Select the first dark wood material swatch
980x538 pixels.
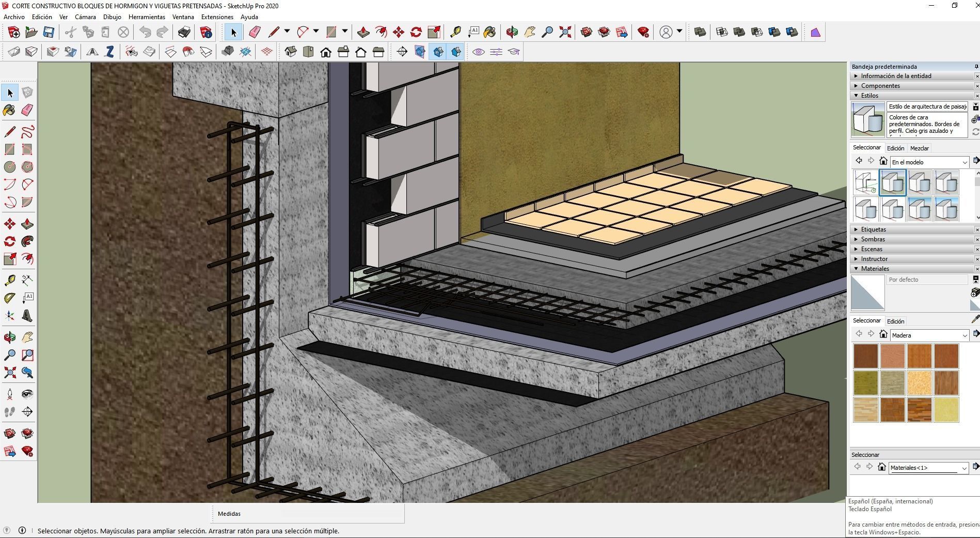point(866,356)
